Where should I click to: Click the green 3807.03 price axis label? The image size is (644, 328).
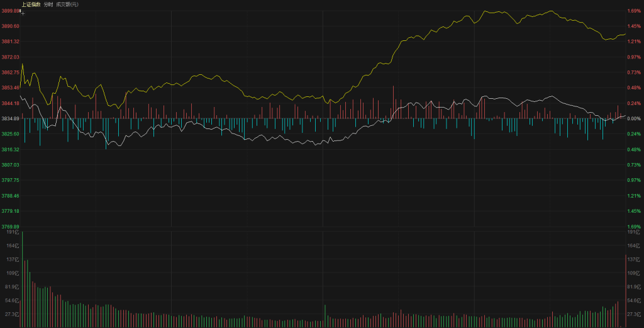click(11, 165)
